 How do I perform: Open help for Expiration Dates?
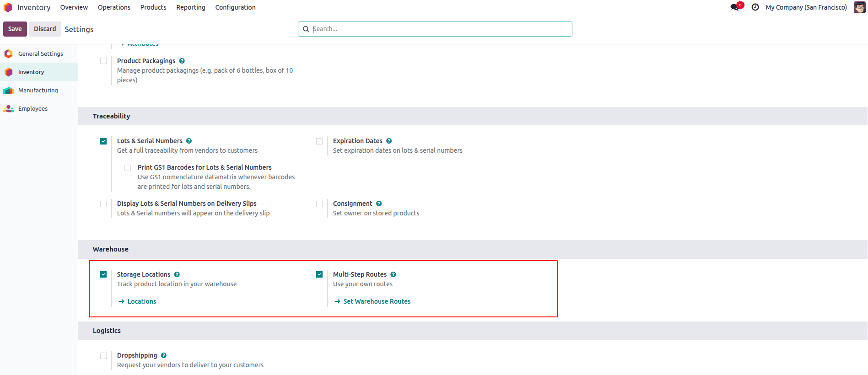(x=389, y=141)
